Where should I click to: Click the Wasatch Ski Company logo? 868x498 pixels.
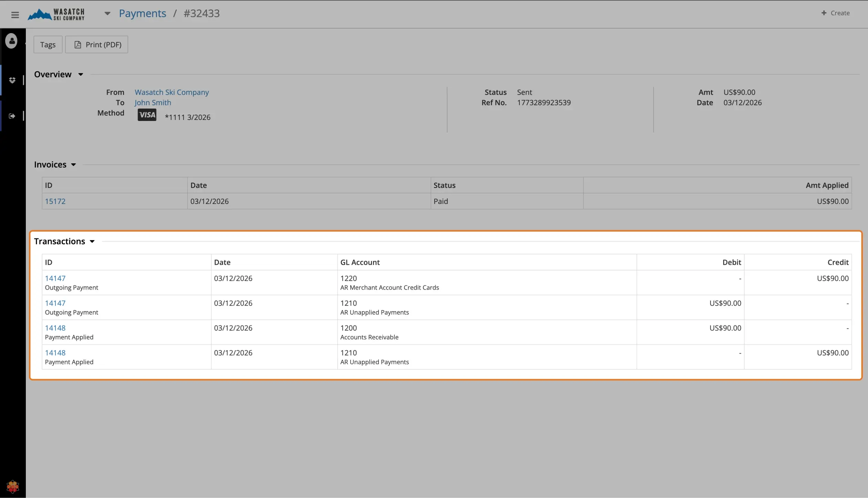point(56,14)
